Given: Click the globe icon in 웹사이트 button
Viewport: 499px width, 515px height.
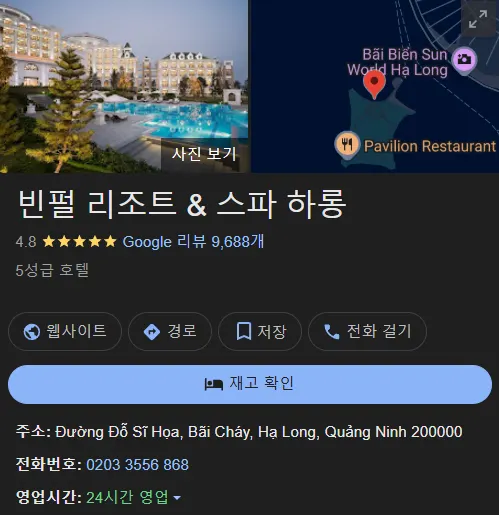Looking at the screenshot, I should [x=32, y=332].
